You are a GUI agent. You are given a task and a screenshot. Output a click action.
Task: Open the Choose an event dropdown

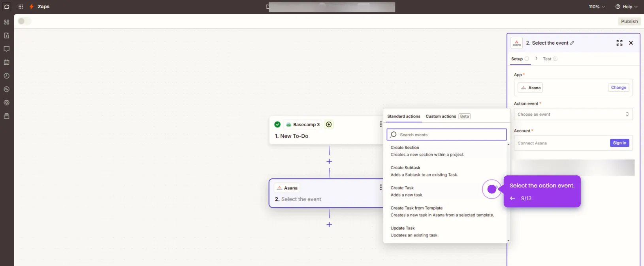pyautogui.click(x=573, y=114)
